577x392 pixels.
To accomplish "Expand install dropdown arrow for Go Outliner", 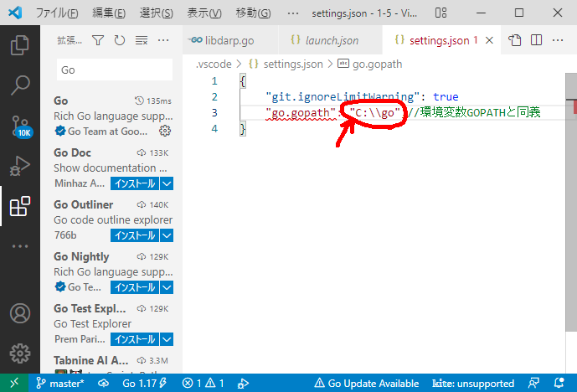I will pos(167,235).
